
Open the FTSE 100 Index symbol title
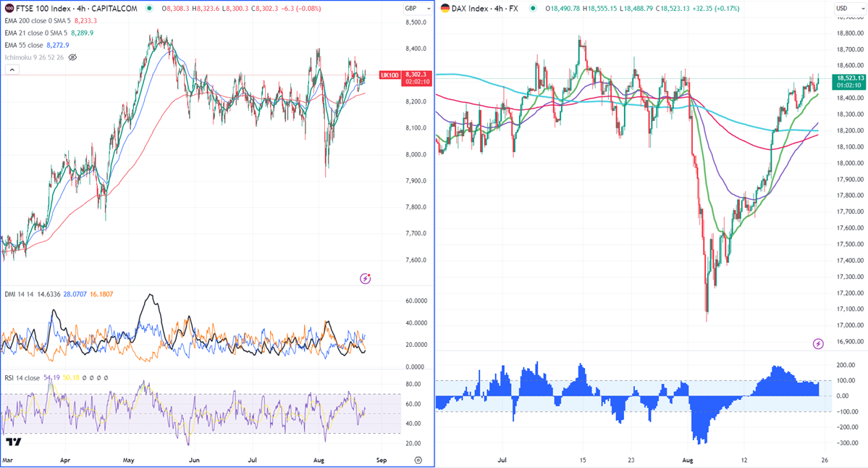click(x=77, y=8)
